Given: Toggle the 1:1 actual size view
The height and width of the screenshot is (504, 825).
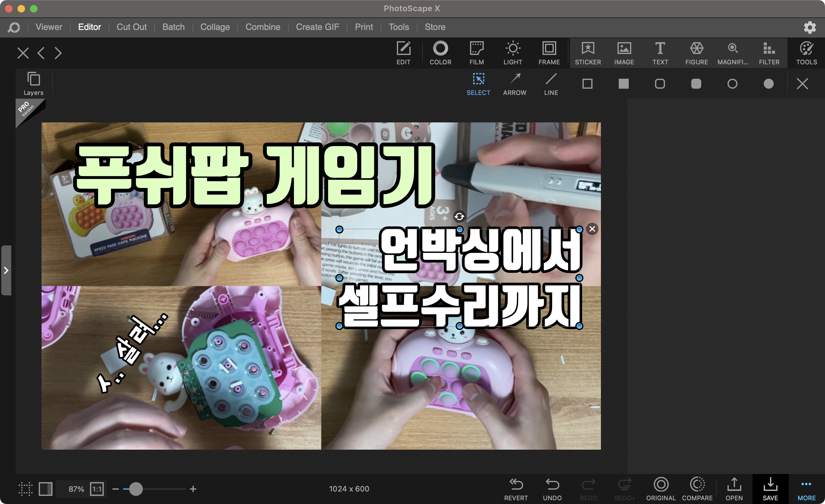Looking at the screenshot, I should pos(97,489).
